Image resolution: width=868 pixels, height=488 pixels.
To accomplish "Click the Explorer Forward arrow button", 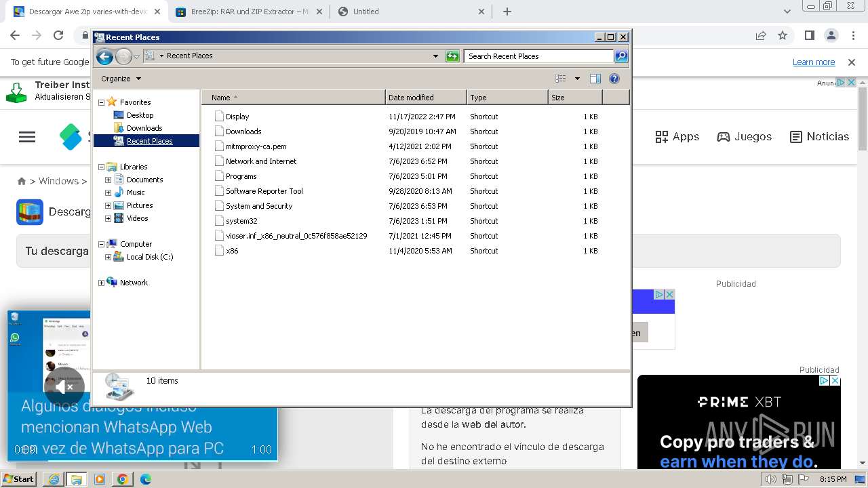I will click(x=123, y=56).
